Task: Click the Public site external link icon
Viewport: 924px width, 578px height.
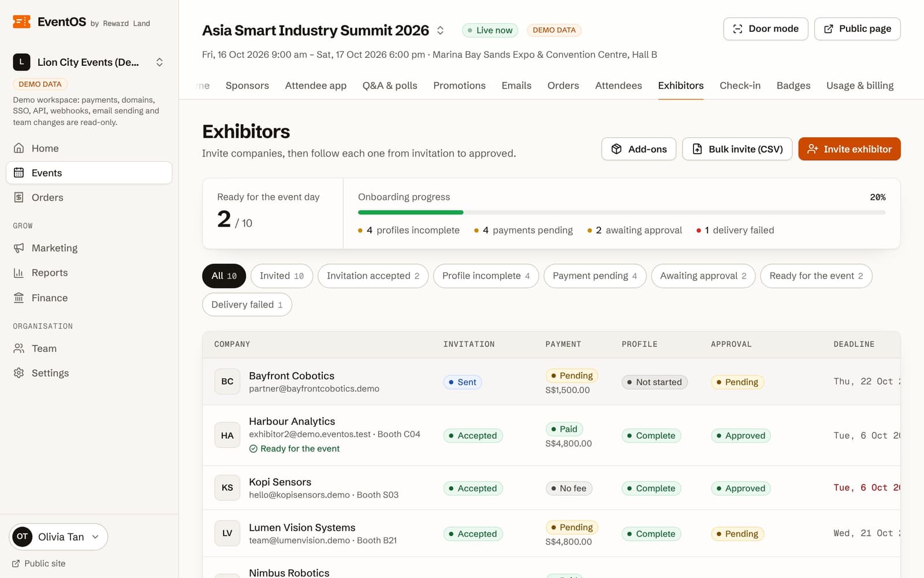Action: click(x=16, y=564)
